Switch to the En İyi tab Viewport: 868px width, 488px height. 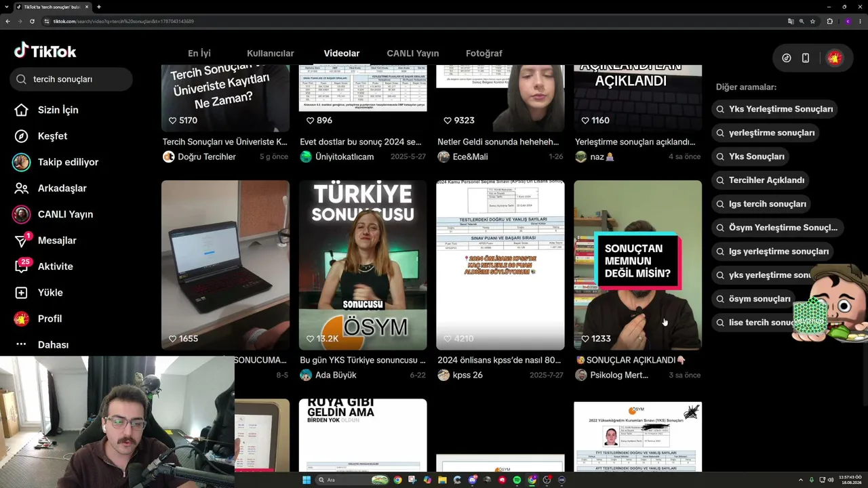pyautogui.click(x=199, y=54)
